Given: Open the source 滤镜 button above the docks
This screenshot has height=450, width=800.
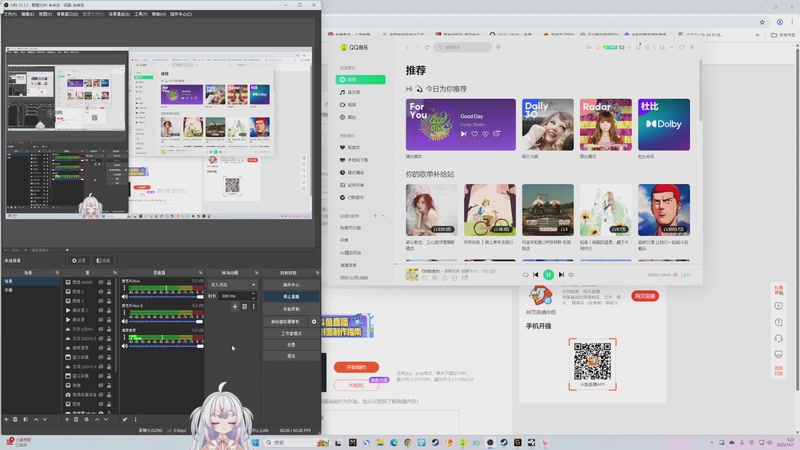Looking at the screenshot, I should 103,260.
